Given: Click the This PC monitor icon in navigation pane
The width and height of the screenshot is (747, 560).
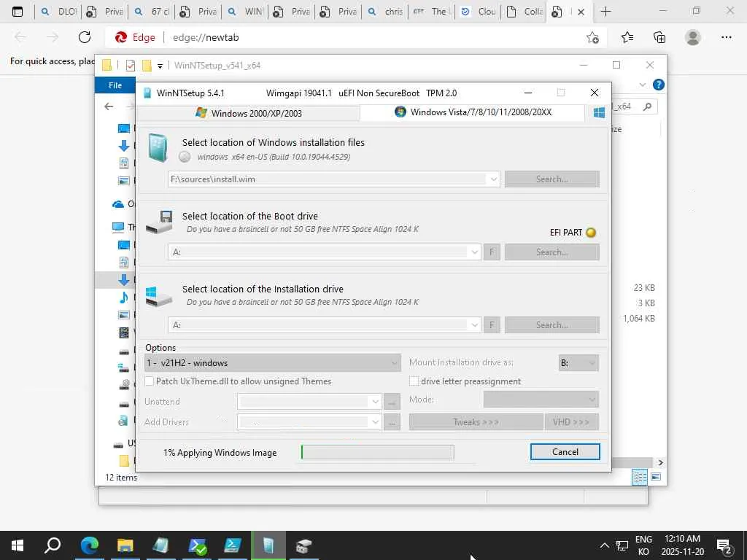Looking at the screenshot, I should coord(117,227).
